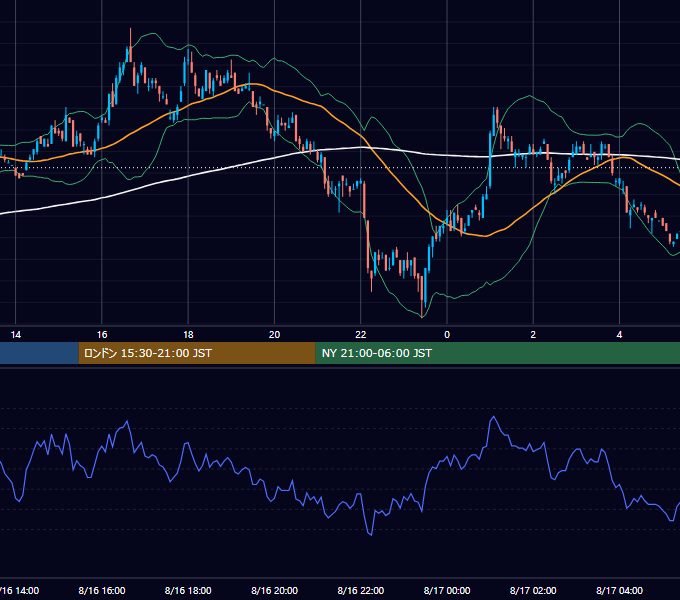Click the blue session bar before London
Image resolution: width=680 pixels, height=600 pixels.
(x=39, y=353)
